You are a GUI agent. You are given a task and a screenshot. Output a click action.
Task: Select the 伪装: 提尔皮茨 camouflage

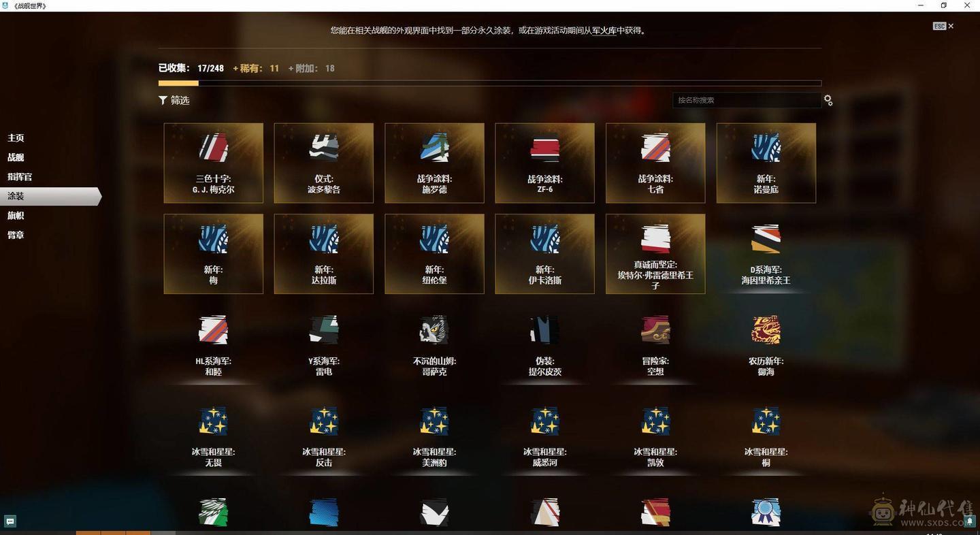point(544,345)
